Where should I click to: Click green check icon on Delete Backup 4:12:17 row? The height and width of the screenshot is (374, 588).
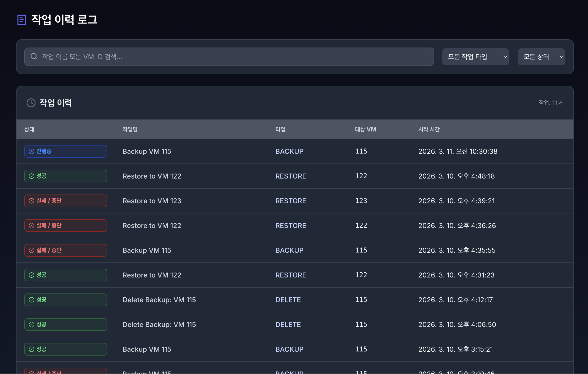click(x=32, y=300)
